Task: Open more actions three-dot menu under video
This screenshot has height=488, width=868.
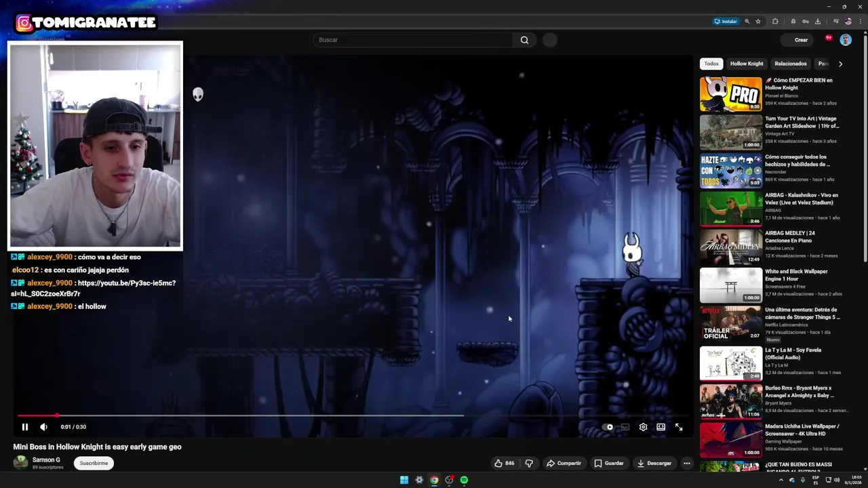Action: click(x=686, y=464)
